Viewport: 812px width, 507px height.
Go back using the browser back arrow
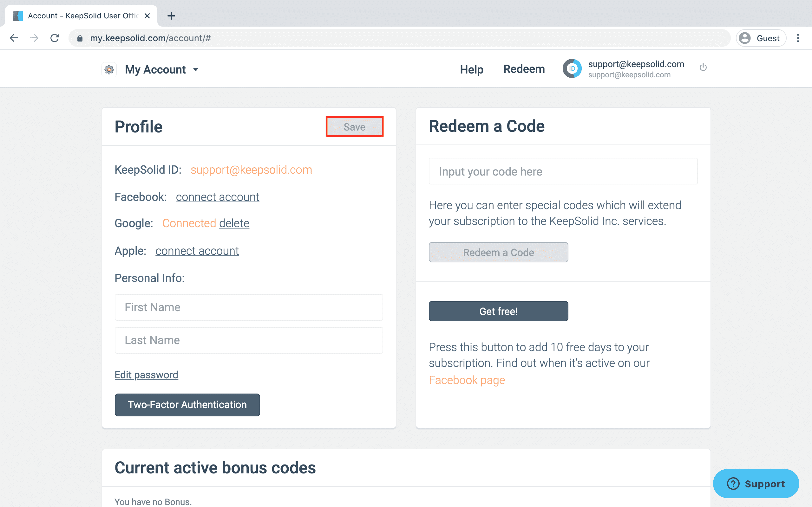(x=14, y=38)
